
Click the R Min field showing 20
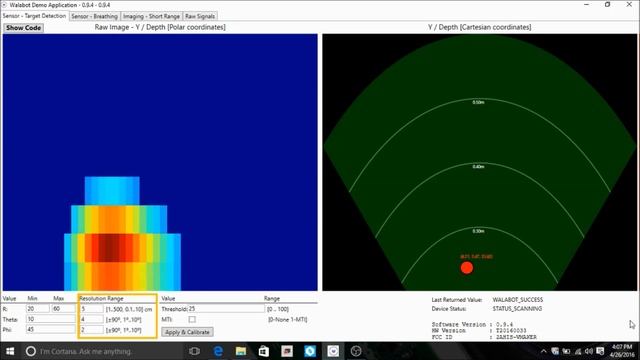[x=38, y=309]
